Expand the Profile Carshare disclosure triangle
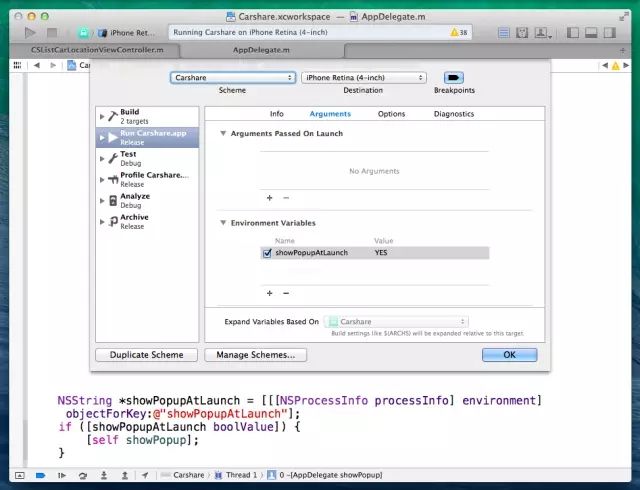640x490 pixels. (102, 180)
